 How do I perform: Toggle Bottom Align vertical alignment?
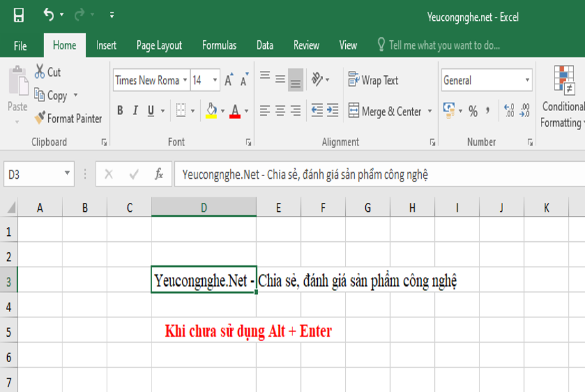point(296,79)
